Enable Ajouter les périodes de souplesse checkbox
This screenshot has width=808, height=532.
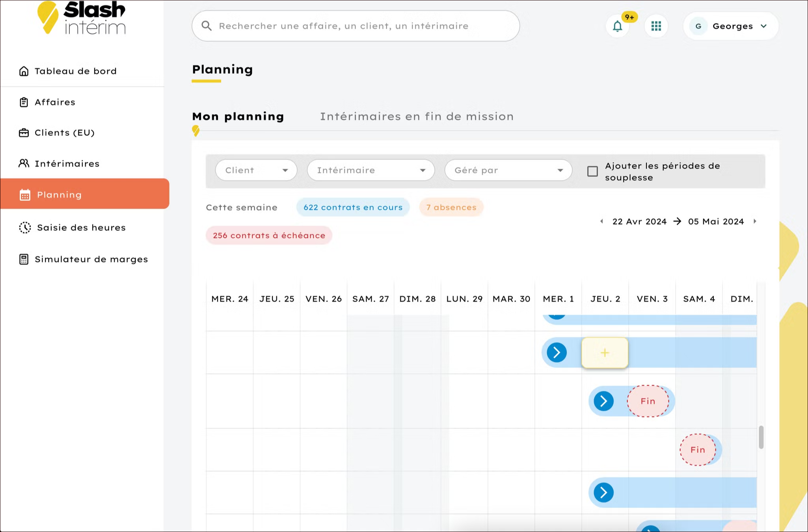coord(592,171)
